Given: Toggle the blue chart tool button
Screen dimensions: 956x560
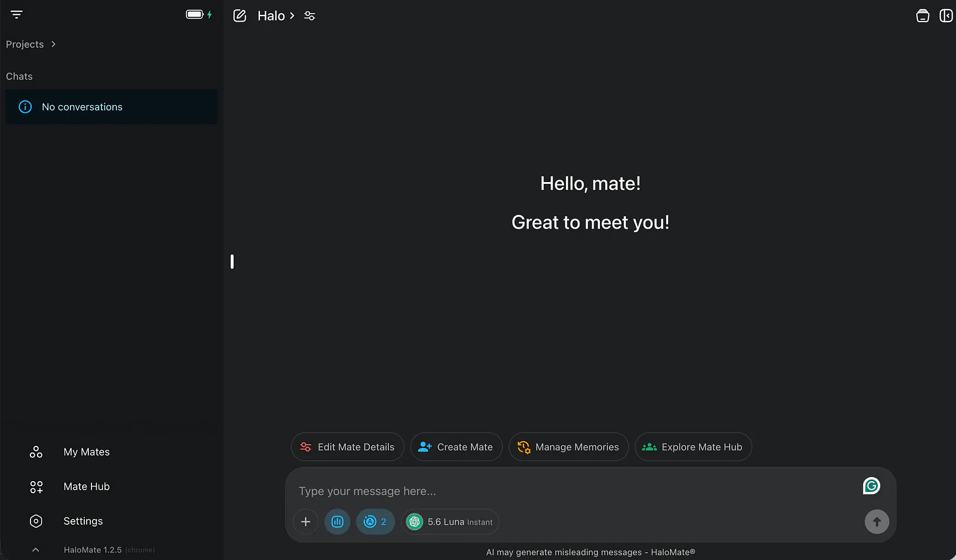Looking at the screenshot, I should click(337, 522).
